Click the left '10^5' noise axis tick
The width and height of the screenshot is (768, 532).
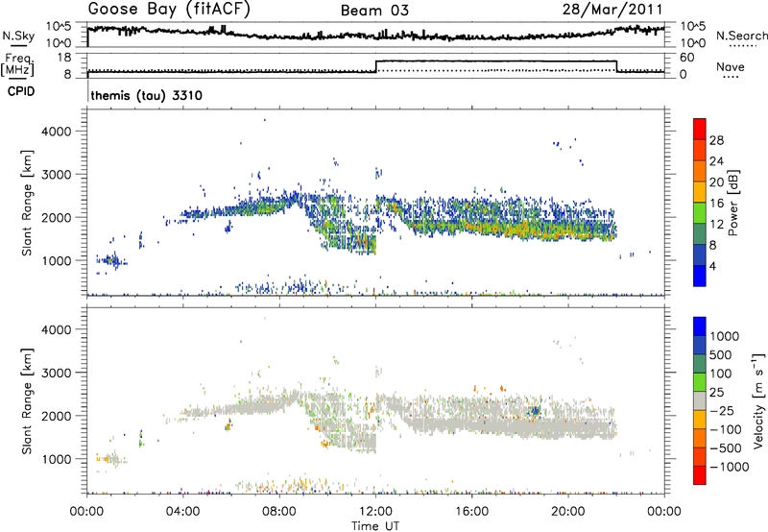(x=59, y=26)
